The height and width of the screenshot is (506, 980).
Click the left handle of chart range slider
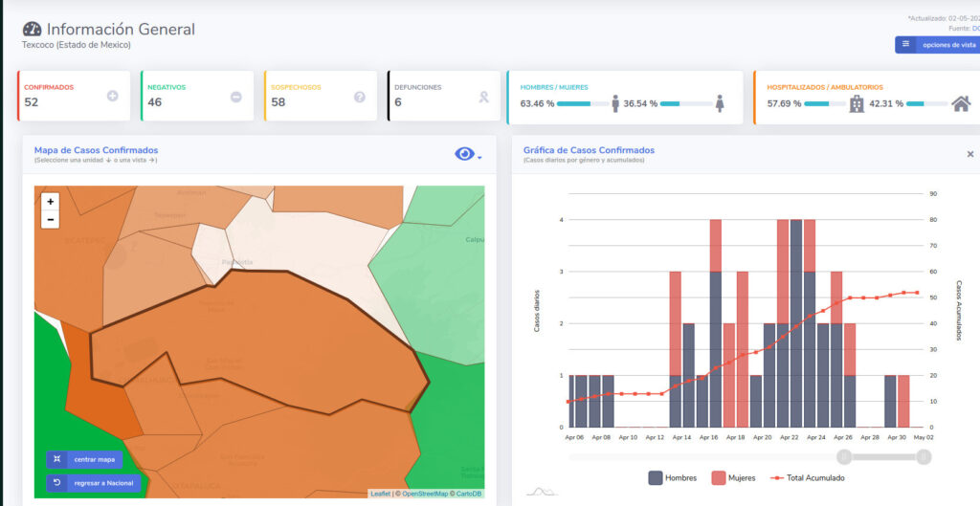click(x=843, y=457)
